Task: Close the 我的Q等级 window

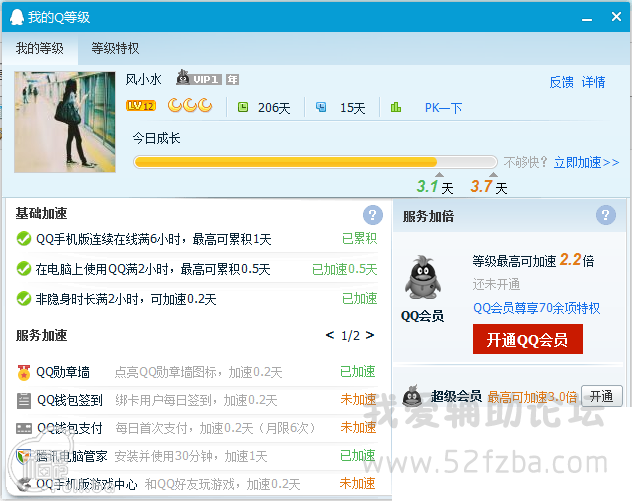Action: (616, 17)
